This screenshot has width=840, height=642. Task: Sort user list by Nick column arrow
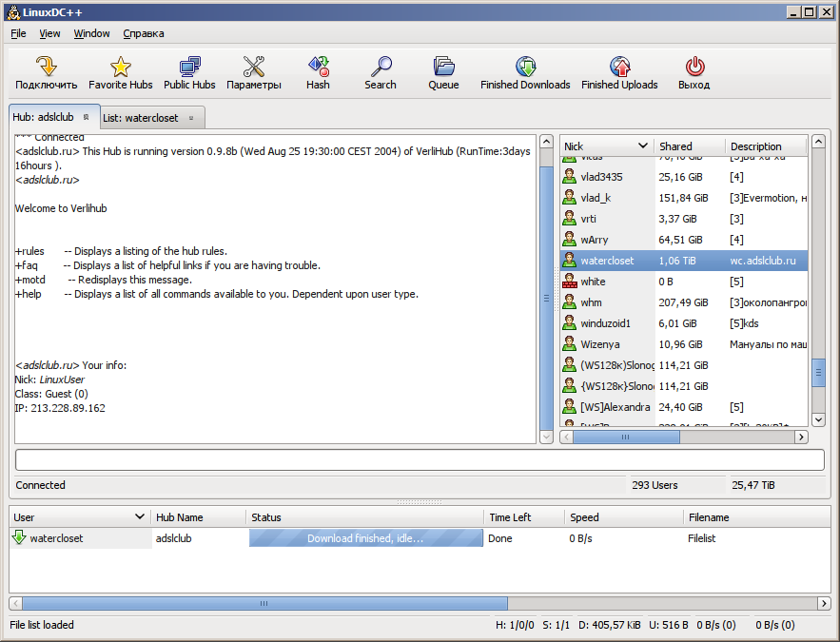coord(643,146)
